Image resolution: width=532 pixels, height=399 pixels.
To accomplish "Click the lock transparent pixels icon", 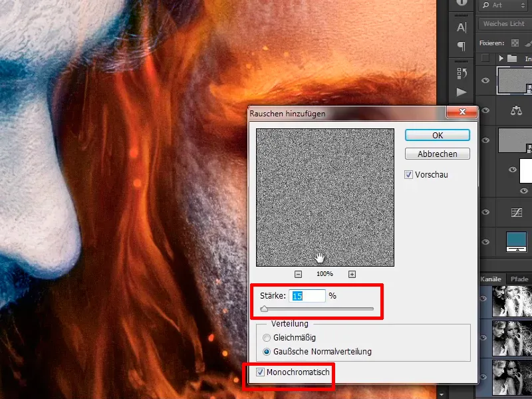I will pyautogui.click(x=515, y=43).
